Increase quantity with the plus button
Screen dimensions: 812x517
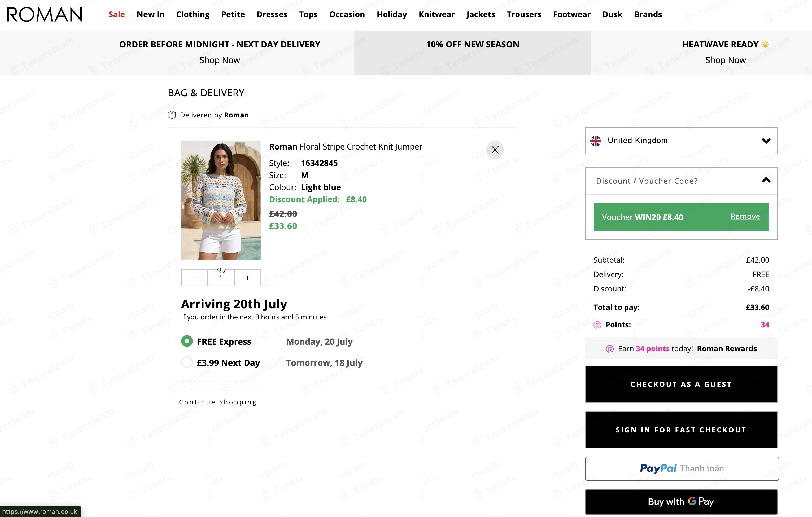click(x=247, y=278)
